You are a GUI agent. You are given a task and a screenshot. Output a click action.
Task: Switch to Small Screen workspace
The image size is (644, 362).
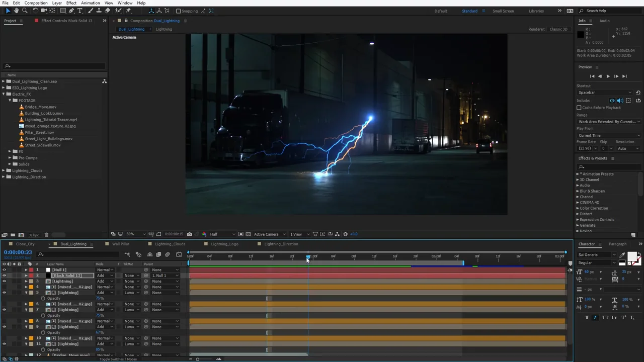tap(503, 11)
